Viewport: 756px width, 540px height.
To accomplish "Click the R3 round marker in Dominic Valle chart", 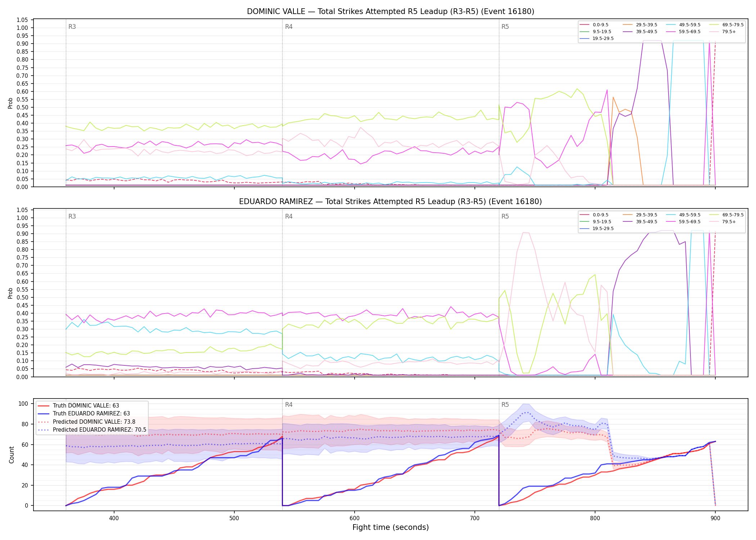I will [x=72, y=27].
